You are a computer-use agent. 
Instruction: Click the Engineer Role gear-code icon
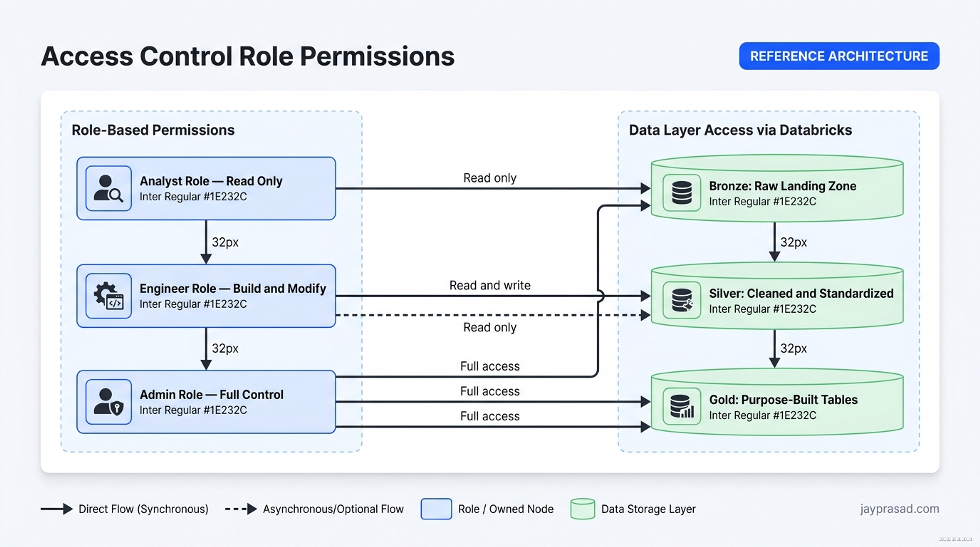[x=108, y=296]
